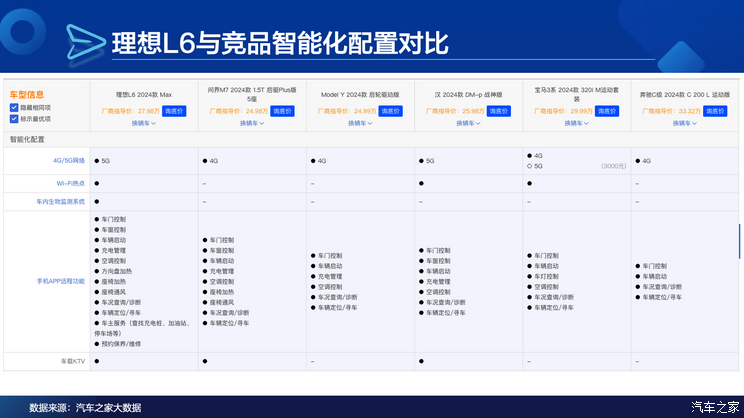The width and height of the screenshot is (744, 418).
Task: Click the 29.99万 guide price
Action: (581, 111)
